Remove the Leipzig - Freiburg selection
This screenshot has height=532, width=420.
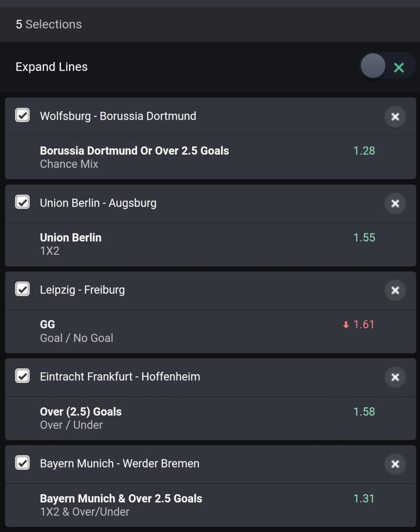[x=395, y=291]
